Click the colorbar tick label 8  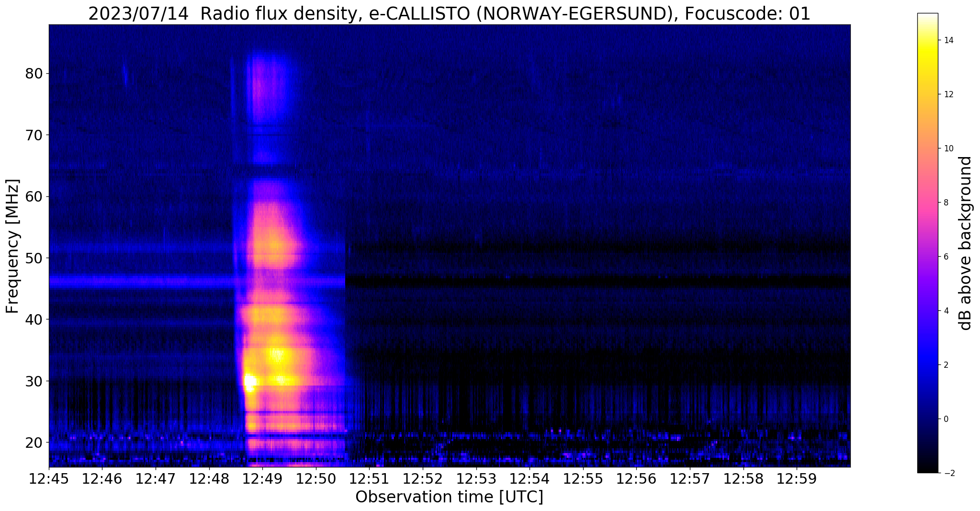(x=946, y=203)
